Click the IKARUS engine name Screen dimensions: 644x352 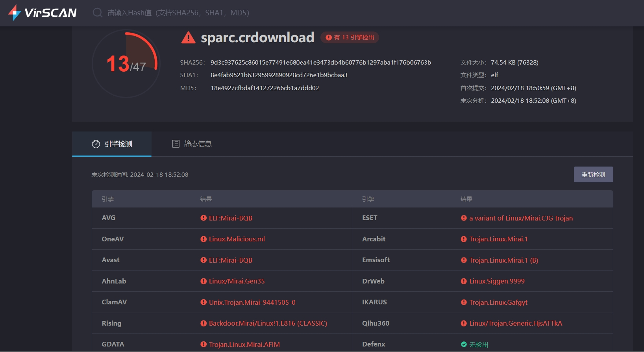(x=374, y=302)
